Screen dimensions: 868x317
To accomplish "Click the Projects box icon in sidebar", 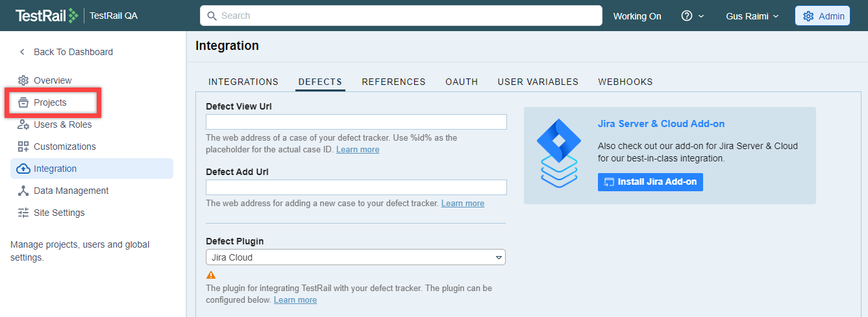I will pos(23,102).
